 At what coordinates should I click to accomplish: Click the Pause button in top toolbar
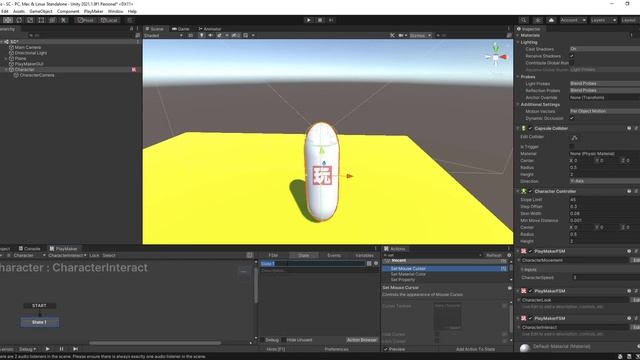click(320, 20)
